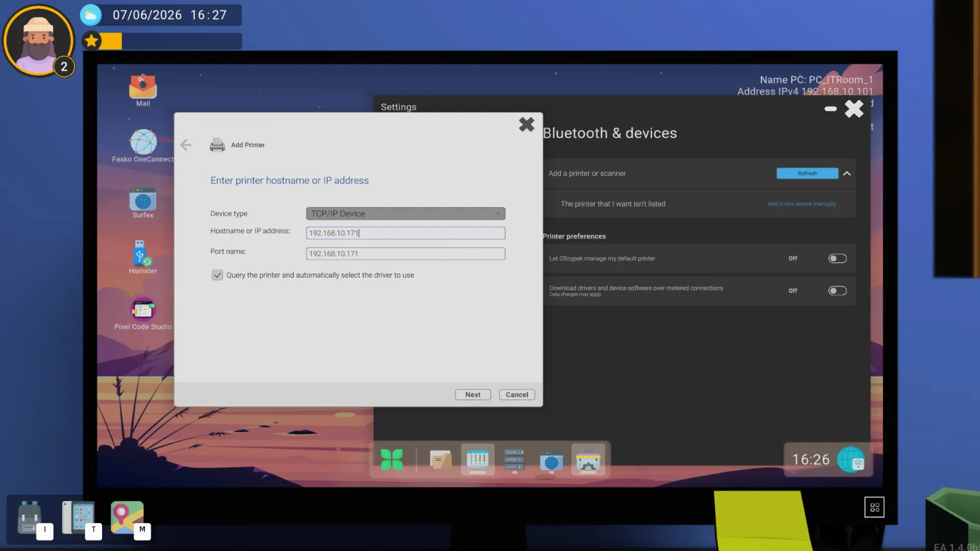This screenshot has height=551, width=980.
Task: Click the star experience progress bar
Action: click(x=162, y=41)
